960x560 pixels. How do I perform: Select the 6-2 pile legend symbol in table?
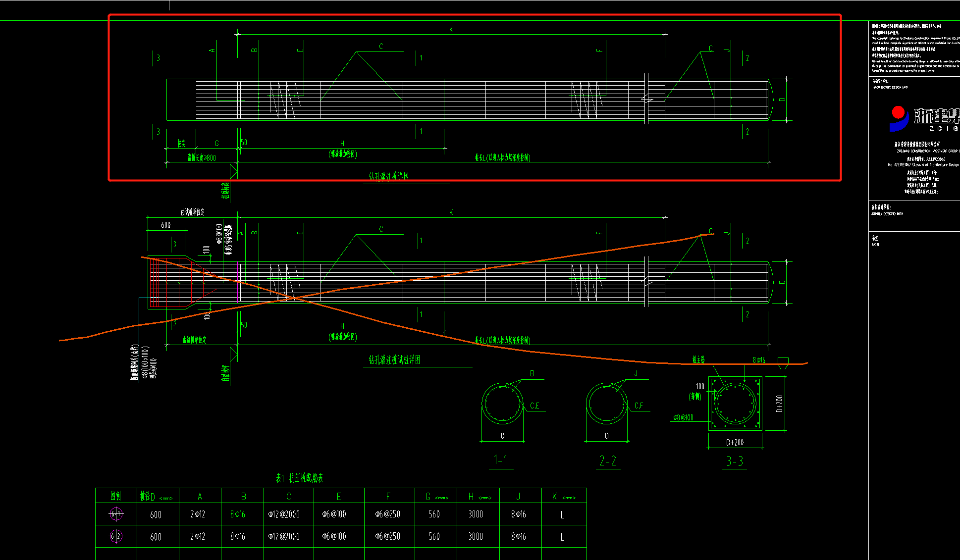[x=116, y=536]
